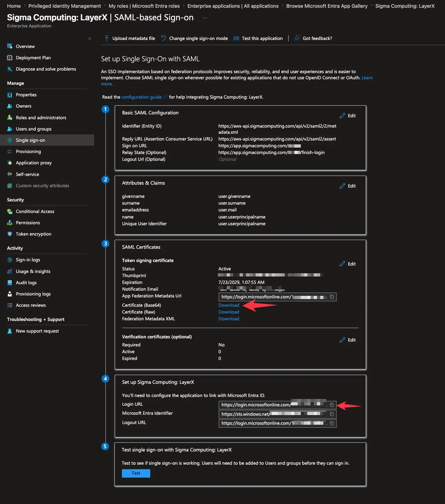Open the Learn more link

pyautogui.click(x=367, y=78)
